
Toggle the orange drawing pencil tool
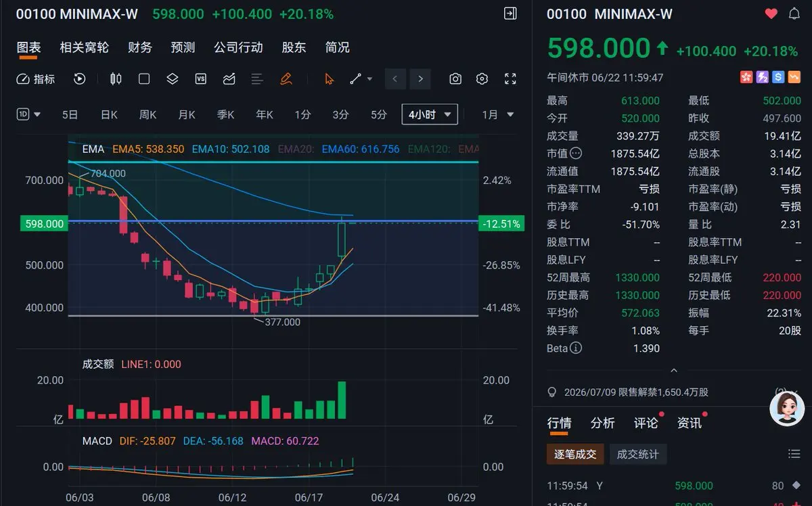pyautogui.click(x=286, y=79)
